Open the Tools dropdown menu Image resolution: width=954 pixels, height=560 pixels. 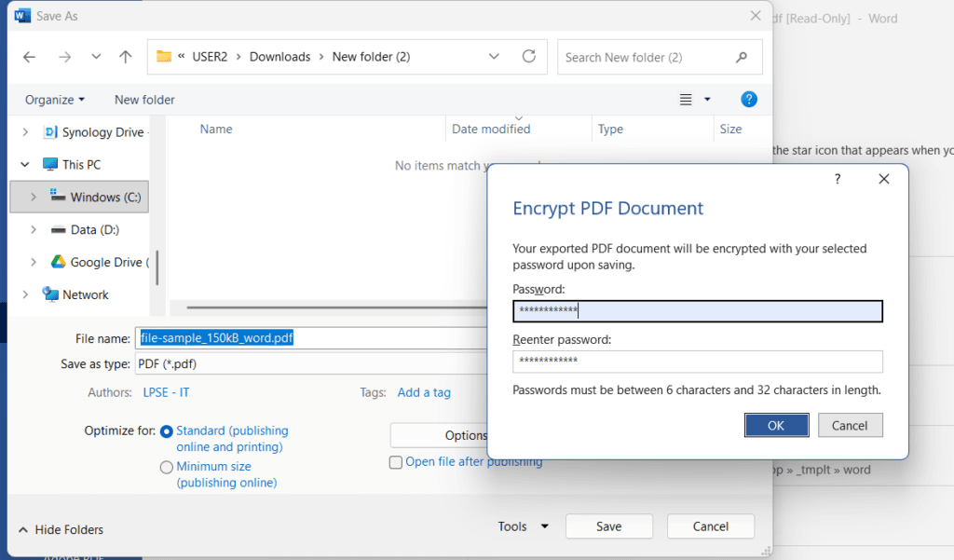pyautogui.click(x=523, y=526)
